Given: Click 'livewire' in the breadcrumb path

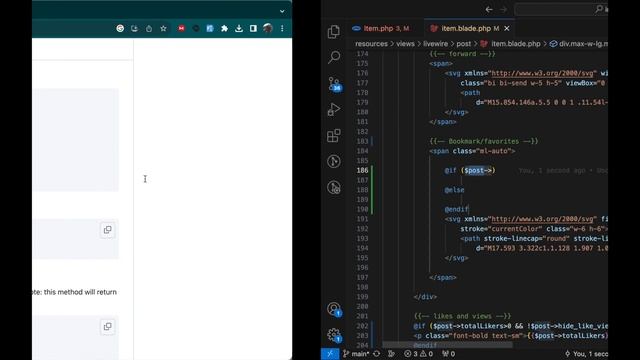Looking at the screenshot, I should (436, 44).
